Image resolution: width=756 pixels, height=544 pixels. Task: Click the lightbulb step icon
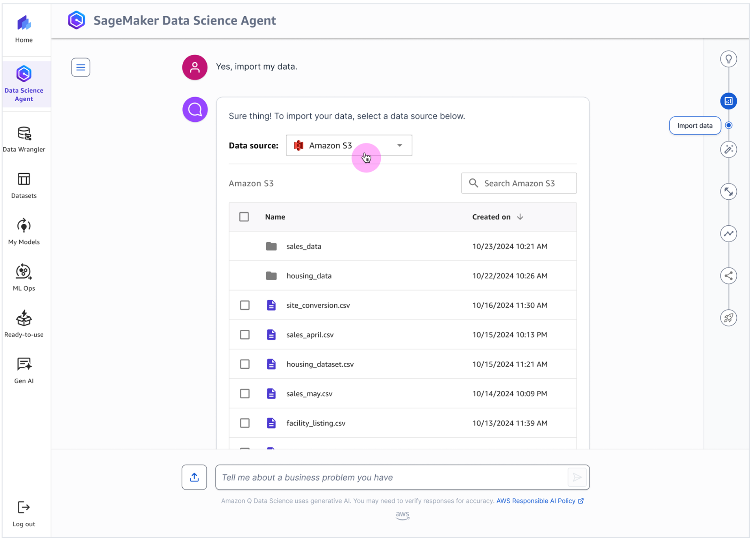click(x=728, y=59)
